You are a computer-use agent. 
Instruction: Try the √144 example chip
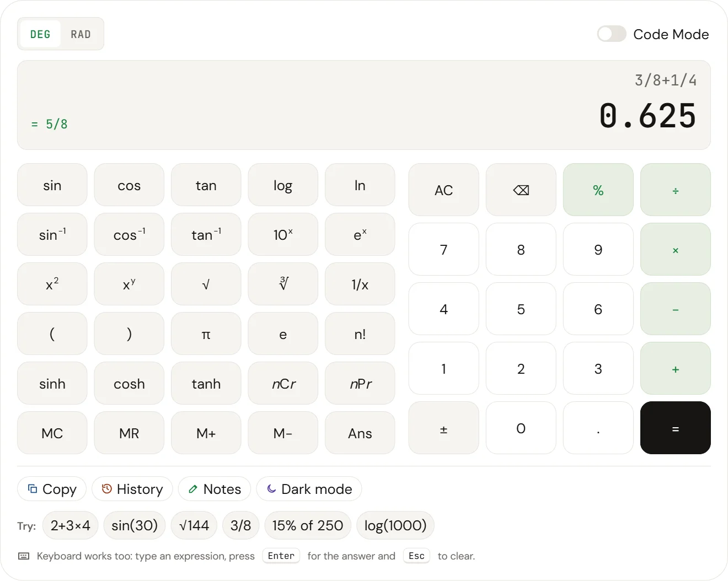[194, 525]
